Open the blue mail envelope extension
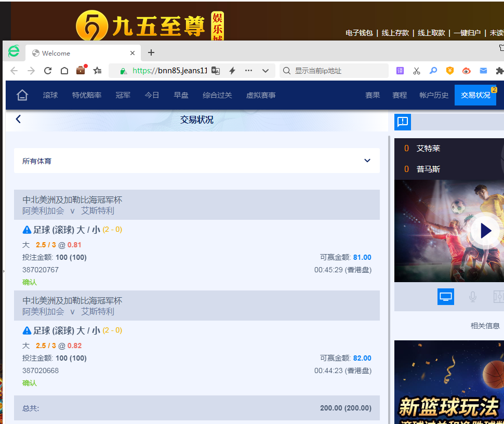The width and height of the screenshot is (504, 424). click(483, 71)
